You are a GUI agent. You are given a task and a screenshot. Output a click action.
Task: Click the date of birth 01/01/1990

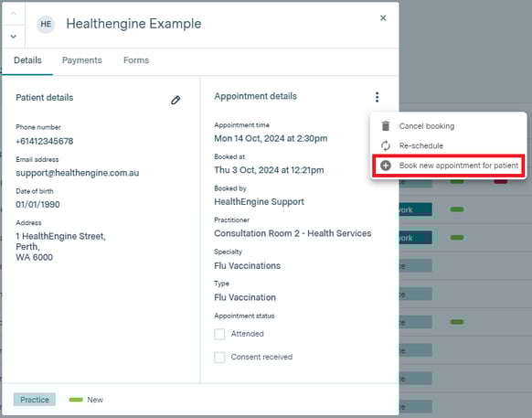(x=37, y=204)
